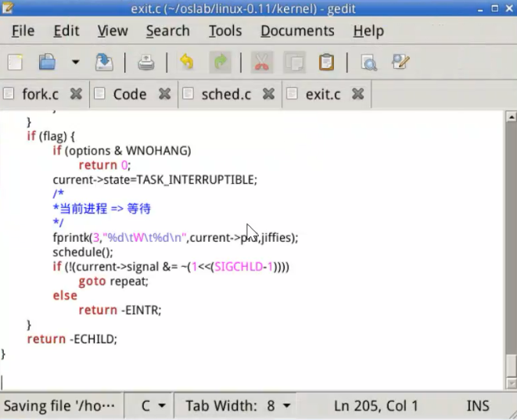Close the exit.c tab
Screen dimensions: 517x420
point(357,95)
